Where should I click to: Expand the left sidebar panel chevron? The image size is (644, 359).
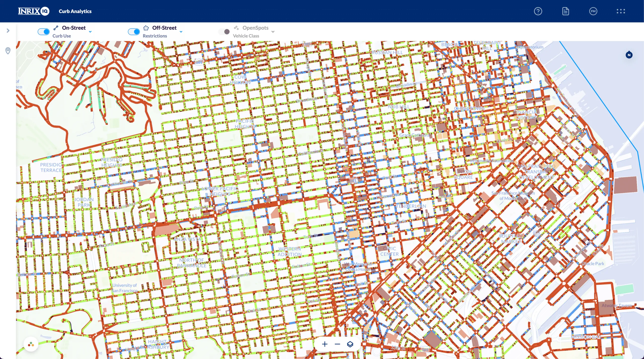(x=8, y=31)
